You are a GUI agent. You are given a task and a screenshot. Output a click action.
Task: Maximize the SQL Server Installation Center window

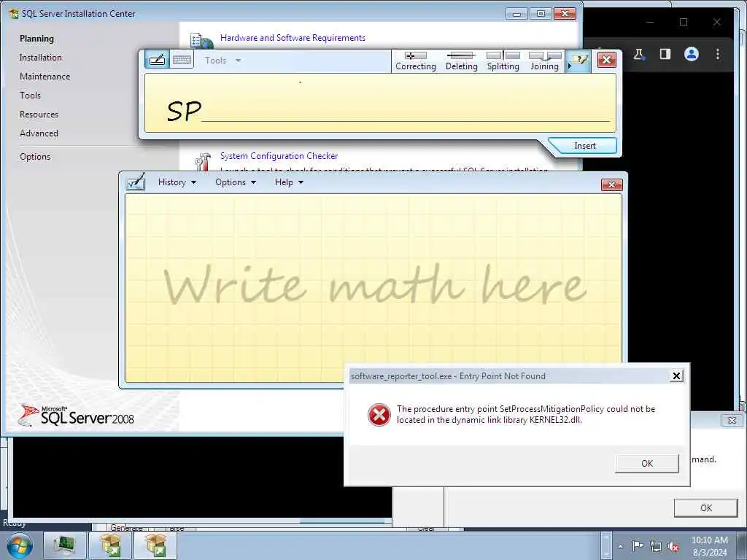coord(541,14)
